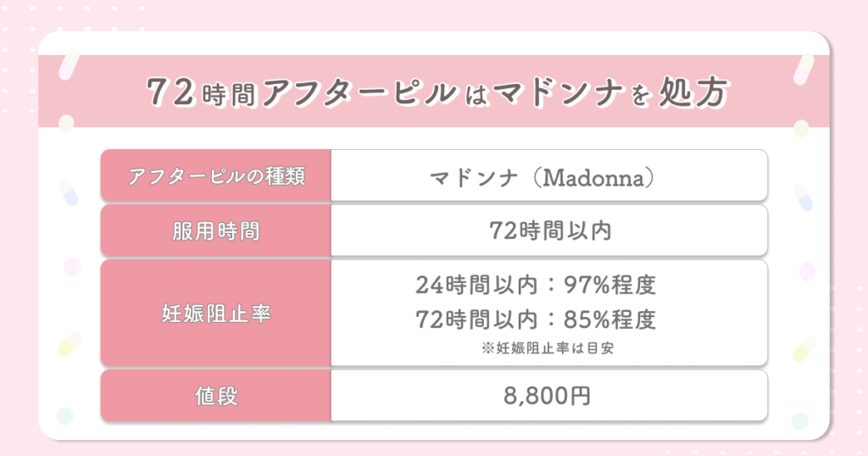
Task: Click the banner title 72時間アフターピルはマドンナを処方
Action: pyautogui.click(x=437, y=92)
